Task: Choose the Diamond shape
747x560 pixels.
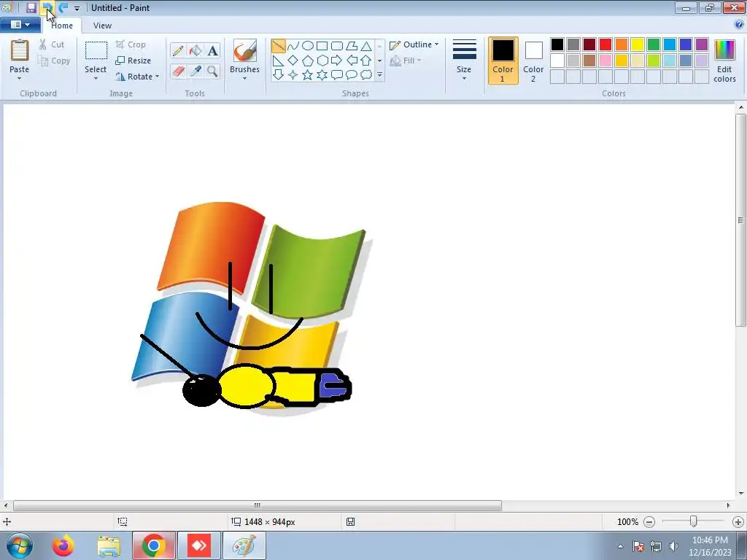Action: (x=293, y=61)
